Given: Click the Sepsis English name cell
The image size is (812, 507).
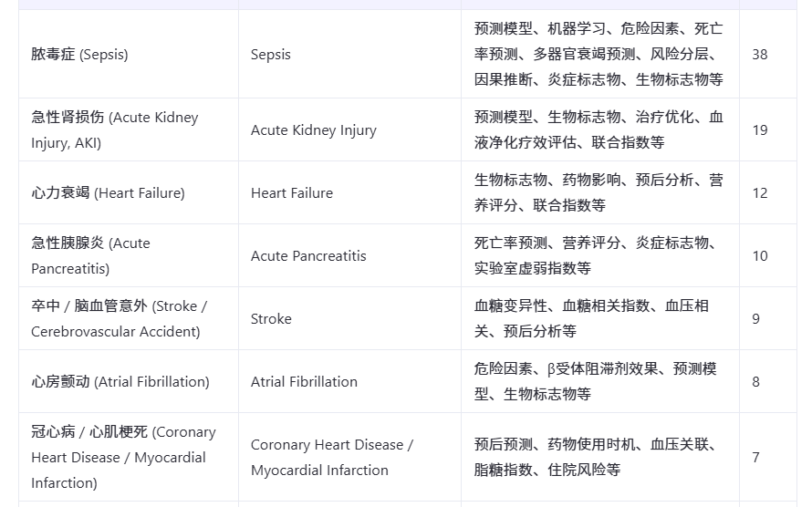Looking at the screenshot, I should point(349,55).
